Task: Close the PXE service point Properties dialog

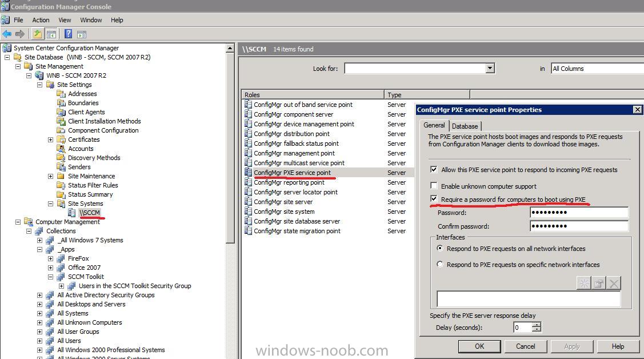Action: [637, 109]
